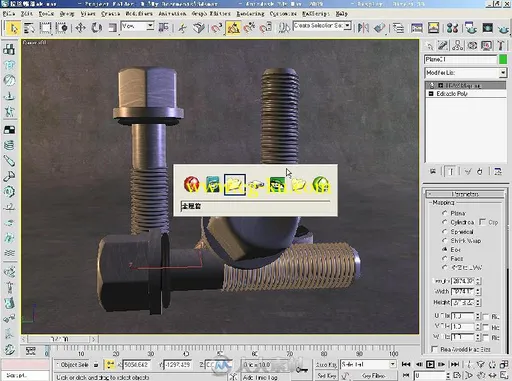Screen dimensions: 512x381
Task: Click the Width spinner arrows
Action: [478, 292]
